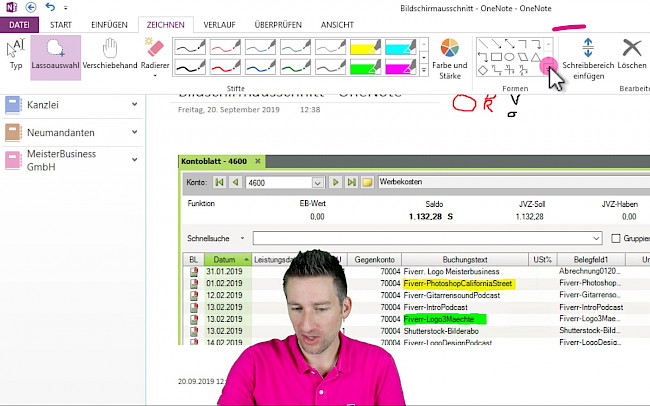
Task: Open the DATEI tab
Action: (x=18, y=23)
